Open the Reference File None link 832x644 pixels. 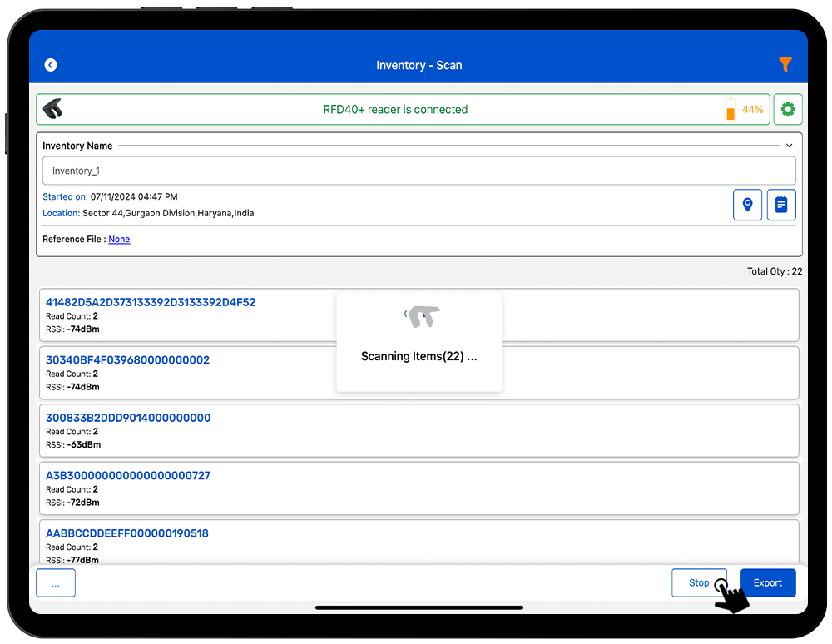coord(119,240)
